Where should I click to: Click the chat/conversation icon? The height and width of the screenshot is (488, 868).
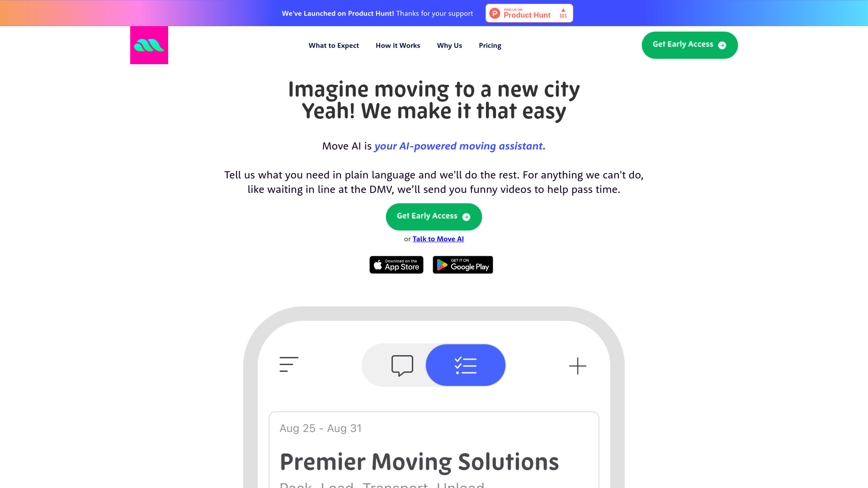point(402,365)
